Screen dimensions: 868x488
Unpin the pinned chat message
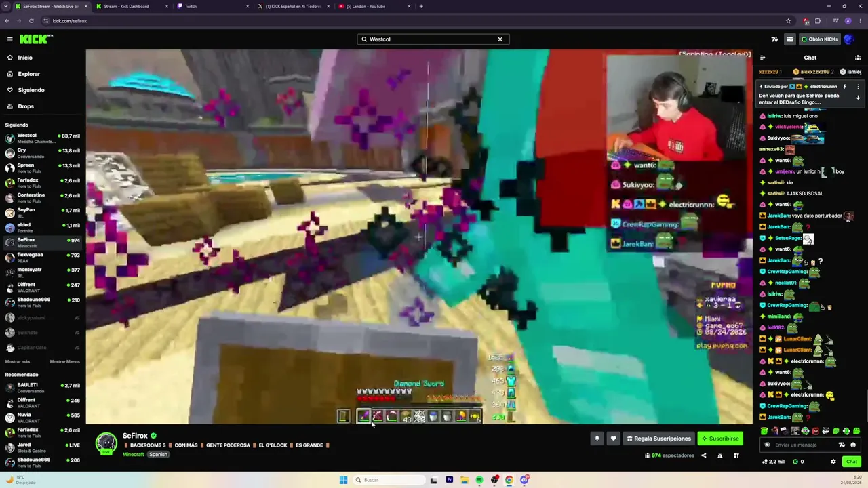[x=844, y=87]
